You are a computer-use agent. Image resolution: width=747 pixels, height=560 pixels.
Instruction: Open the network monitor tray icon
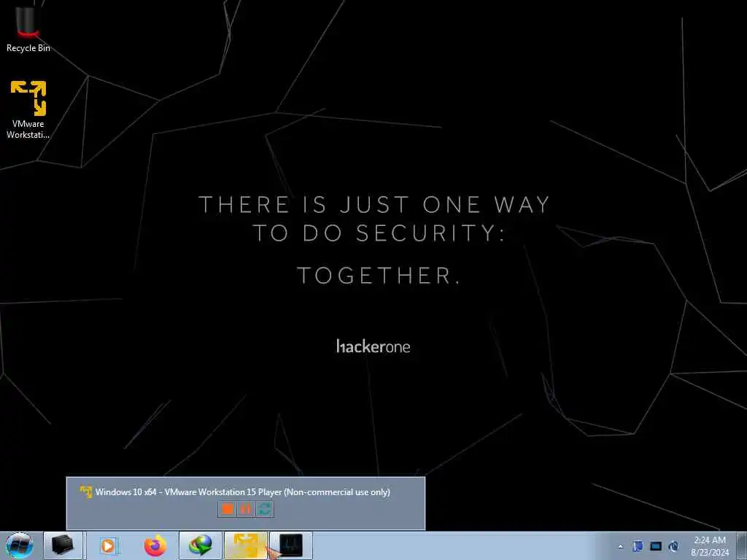656,546
